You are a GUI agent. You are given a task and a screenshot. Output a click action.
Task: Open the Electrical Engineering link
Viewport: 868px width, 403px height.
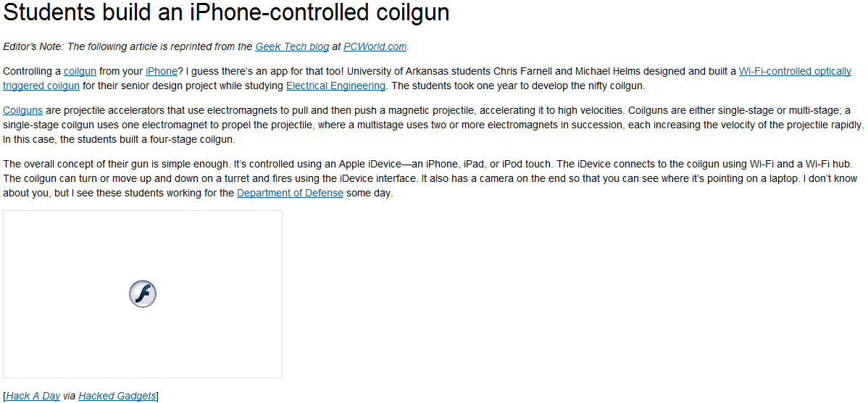coord(335,86)
